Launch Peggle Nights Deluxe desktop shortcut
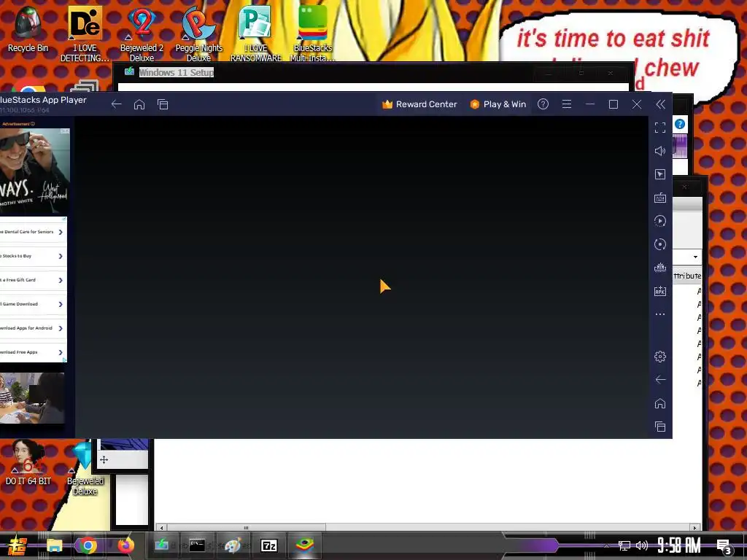The image size is (747, 560). (x=198, y=34)
